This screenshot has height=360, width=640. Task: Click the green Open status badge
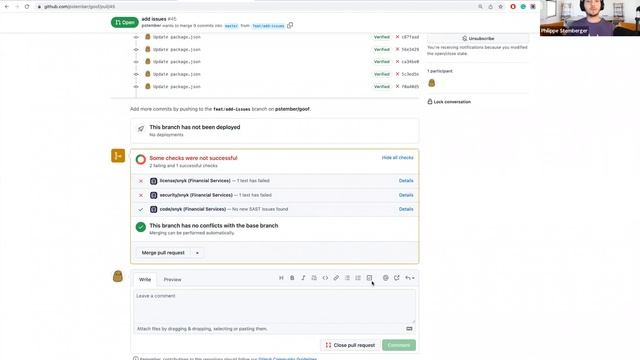point(124,22)
